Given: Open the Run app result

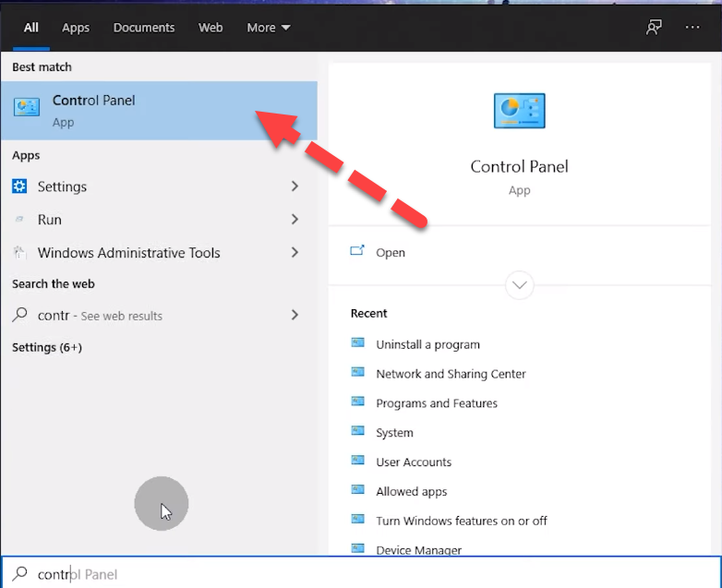Looking at the screenshot, I should [x=159, y=220].
